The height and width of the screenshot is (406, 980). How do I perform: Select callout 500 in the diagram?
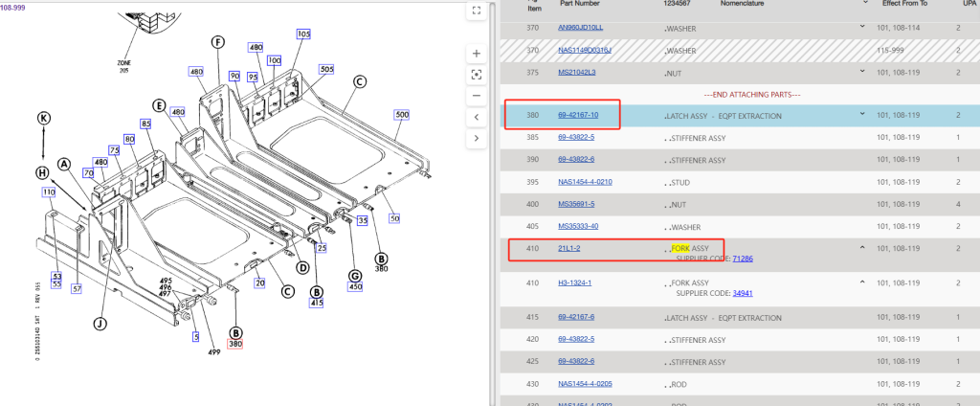tap(401, 115)
